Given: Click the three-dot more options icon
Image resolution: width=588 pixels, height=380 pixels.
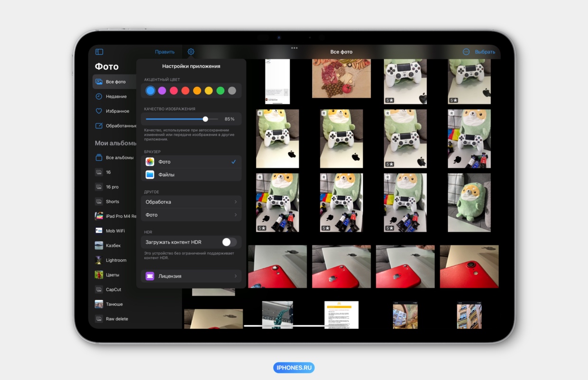Looking at the screenshot, I should [x=466, y=52].
